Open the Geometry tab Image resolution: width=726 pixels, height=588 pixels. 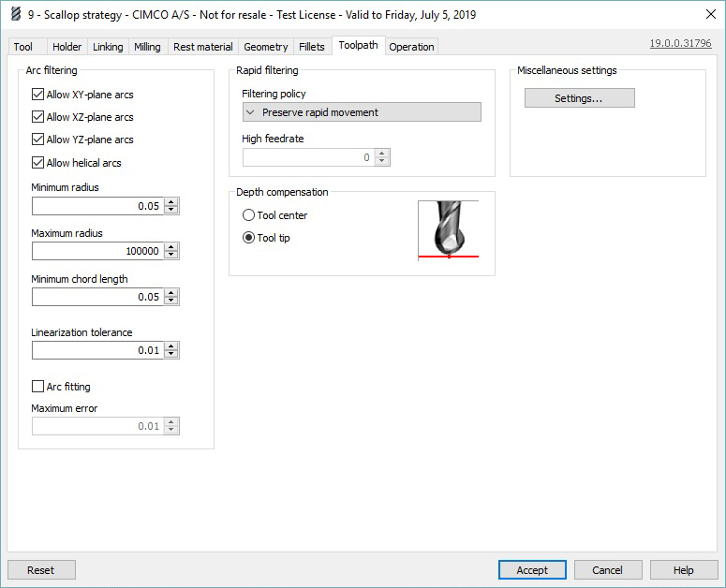coord(266,47)
